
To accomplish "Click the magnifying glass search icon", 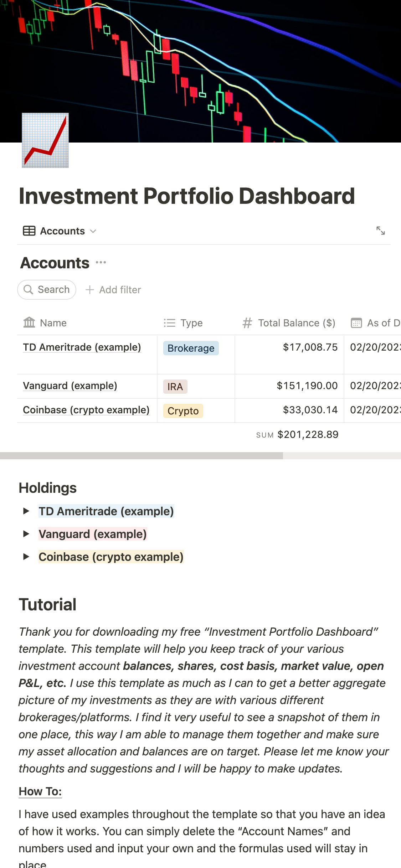I will (x=29, y=290).
